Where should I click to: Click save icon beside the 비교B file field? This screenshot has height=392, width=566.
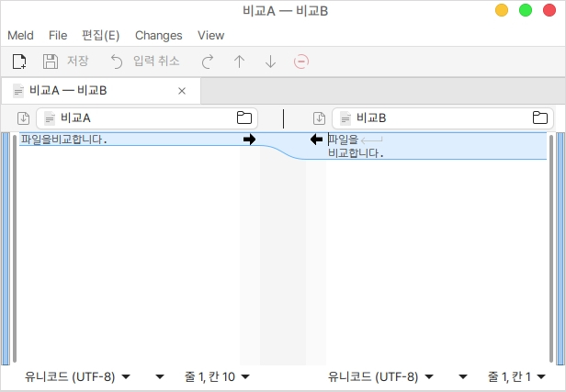point(319,118)
